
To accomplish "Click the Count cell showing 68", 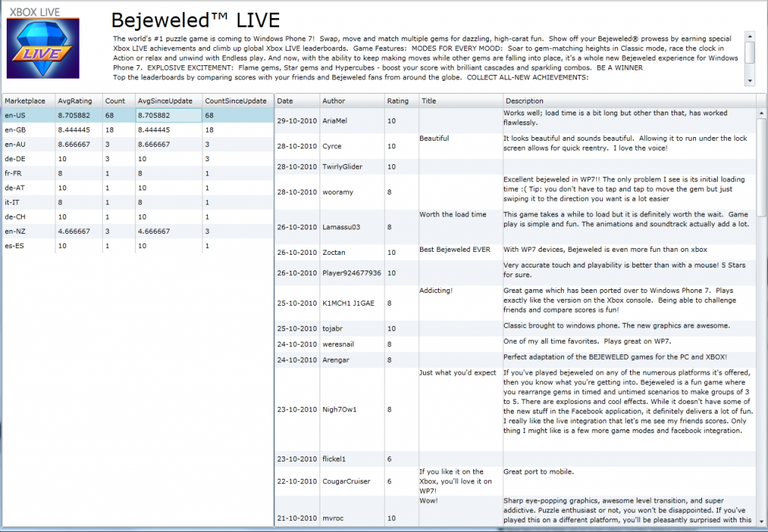I will 118,115.
